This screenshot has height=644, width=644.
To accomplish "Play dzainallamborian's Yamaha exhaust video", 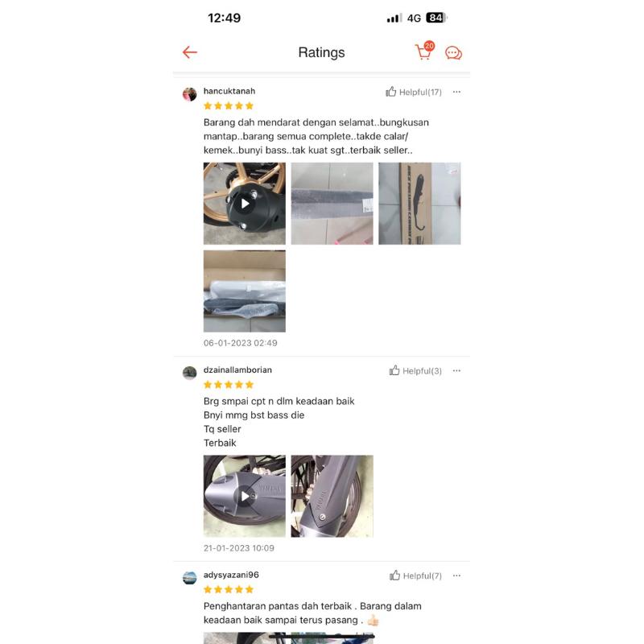I will click(245, 496).
